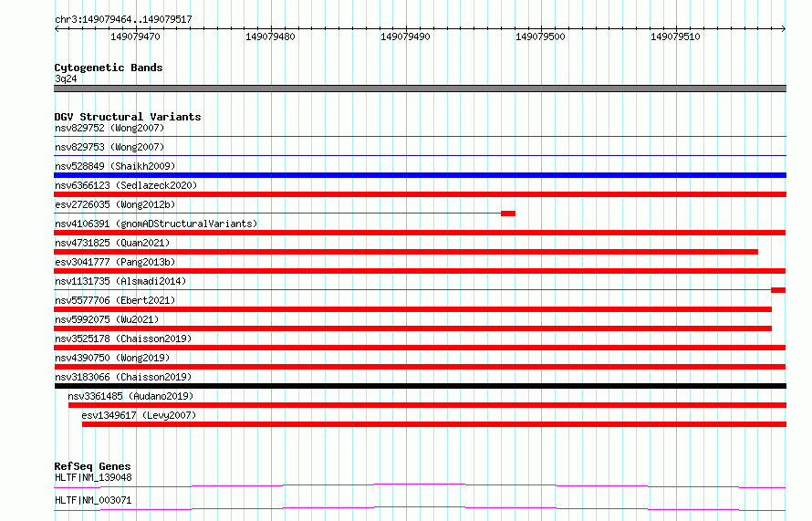812x521 pixels.
Task: Click the black nsv3183066 variant bar
Action: (421, 386)
